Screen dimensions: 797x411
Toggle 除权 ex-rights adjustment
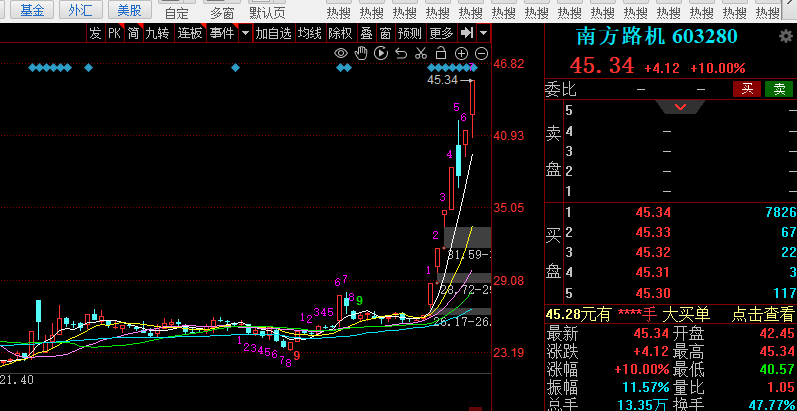tap(340, 34)
